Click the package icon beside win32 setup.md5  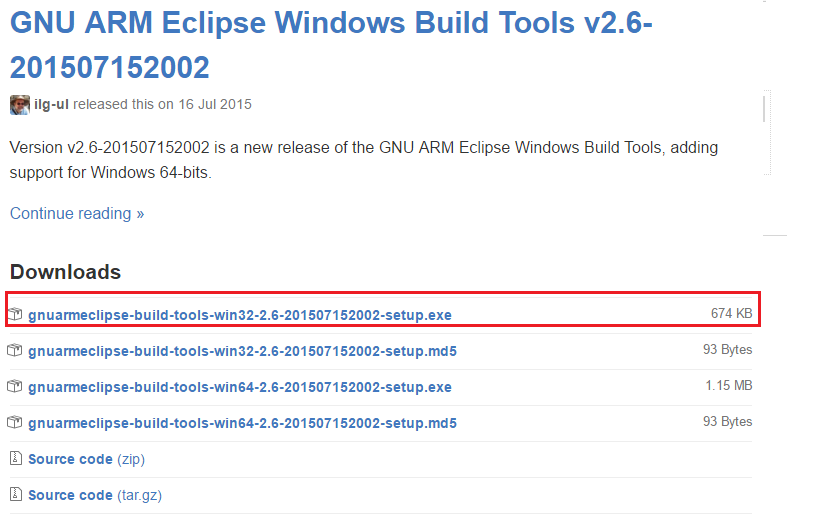coord(15,351)
